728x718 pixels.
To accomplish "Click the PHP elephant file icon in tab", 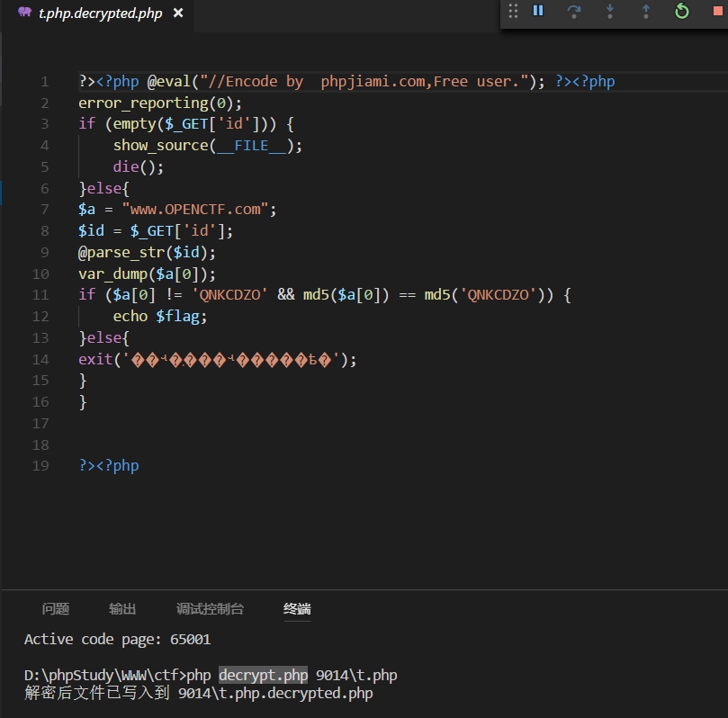I will 24,12.
